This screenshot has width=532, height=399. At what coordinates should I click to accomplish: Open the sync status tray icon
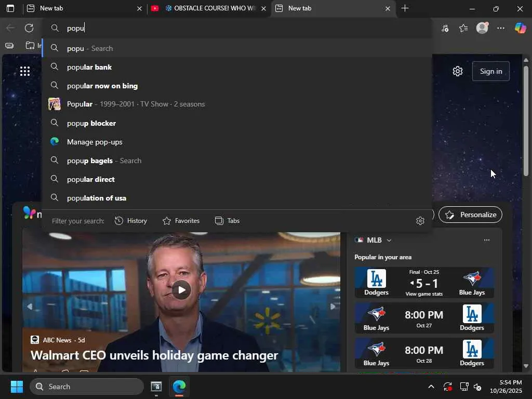pos(447,387)
